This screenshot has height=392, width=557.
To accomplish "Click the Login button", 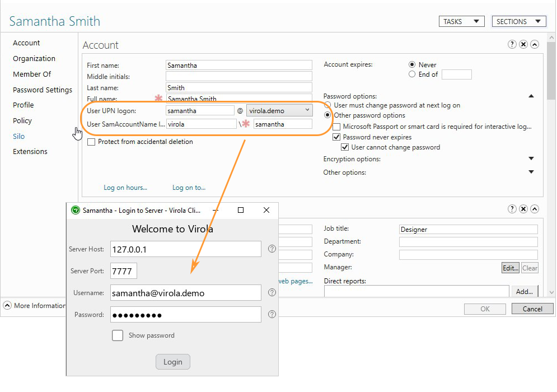I will coord(172,361).
